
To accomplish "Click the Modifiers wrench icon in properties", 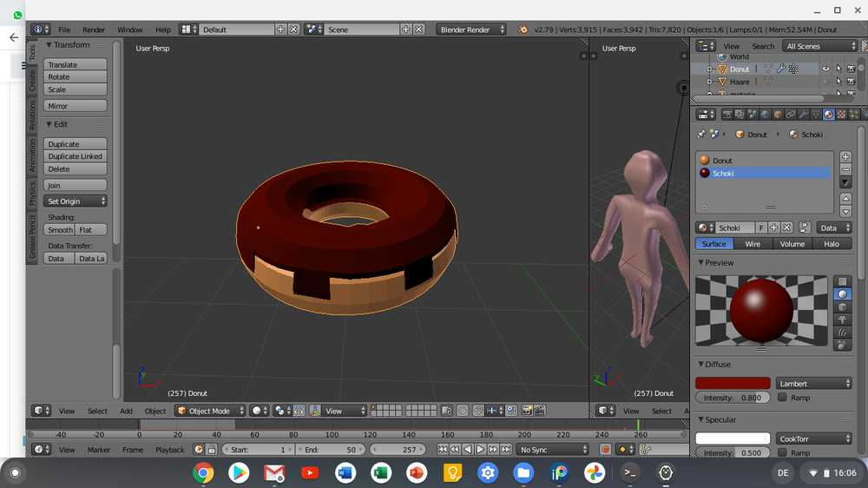I will [804, 114].
